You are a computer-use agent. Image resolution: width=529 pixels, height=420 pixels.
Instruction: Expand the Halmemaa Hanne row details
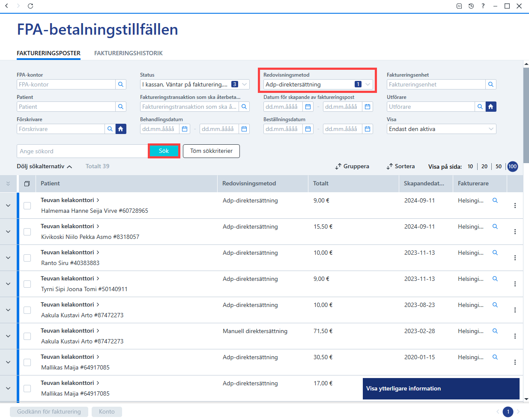[8, 206]
